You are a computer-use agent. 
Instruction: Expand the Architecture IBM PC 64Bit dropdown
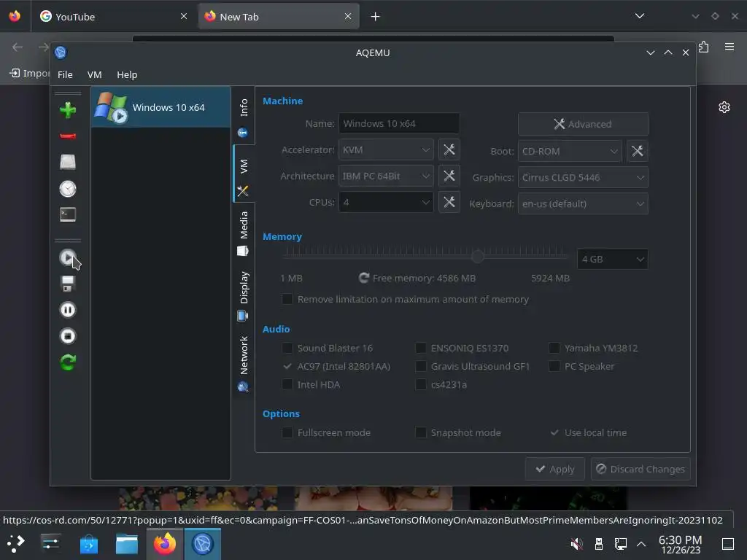coord(385,176)
